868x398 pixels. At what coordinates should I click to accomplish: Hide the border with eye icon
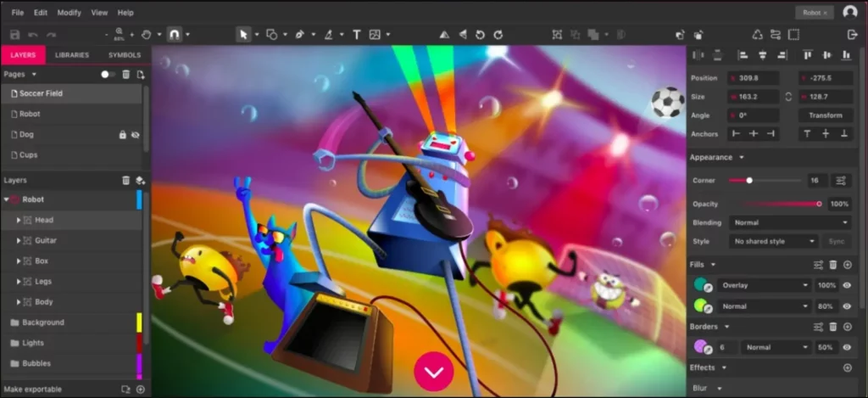coord(847,348)
